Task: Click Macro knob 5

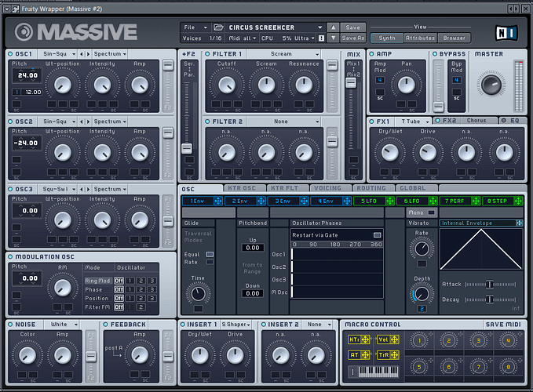Action: click(419, 367)
